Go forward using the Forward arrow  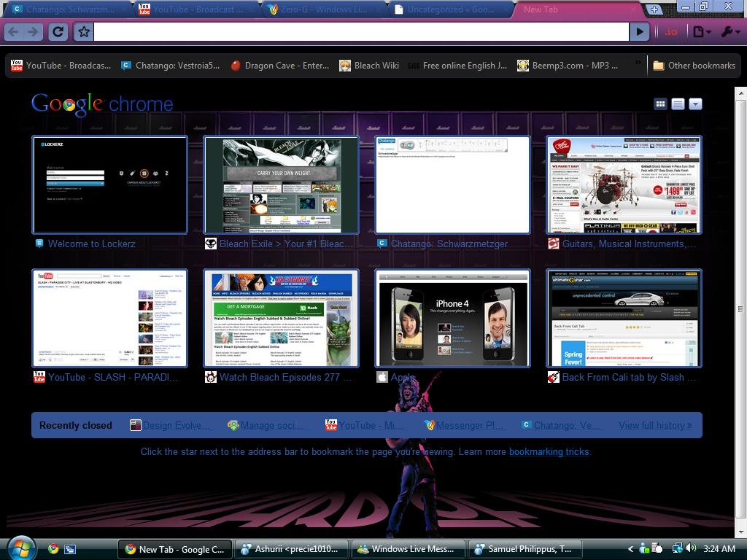click(x=32, y=32)
